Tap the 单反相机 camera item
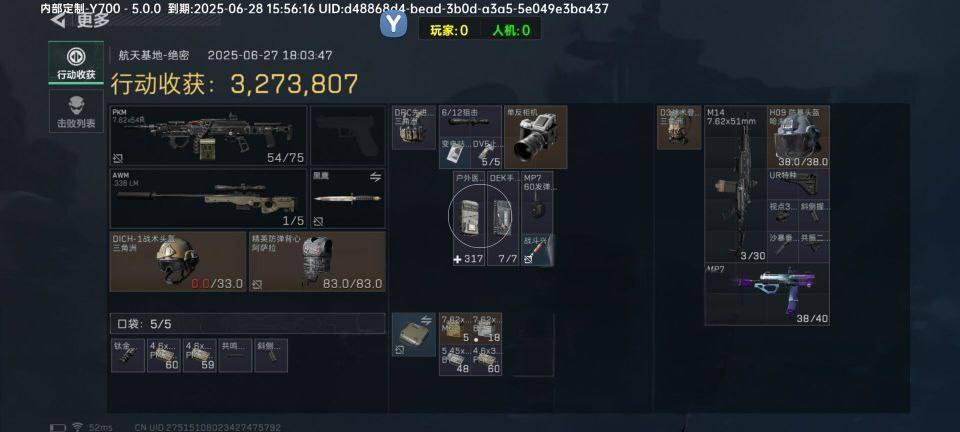Viewport: 960px width, 432px height. point(535,136)
